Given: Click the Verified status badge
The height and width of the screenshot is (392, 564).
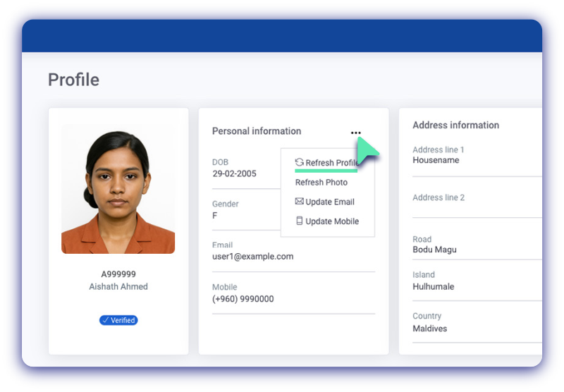Looking at the screenshot, I should pyautogui.click(x=118, y=320).
